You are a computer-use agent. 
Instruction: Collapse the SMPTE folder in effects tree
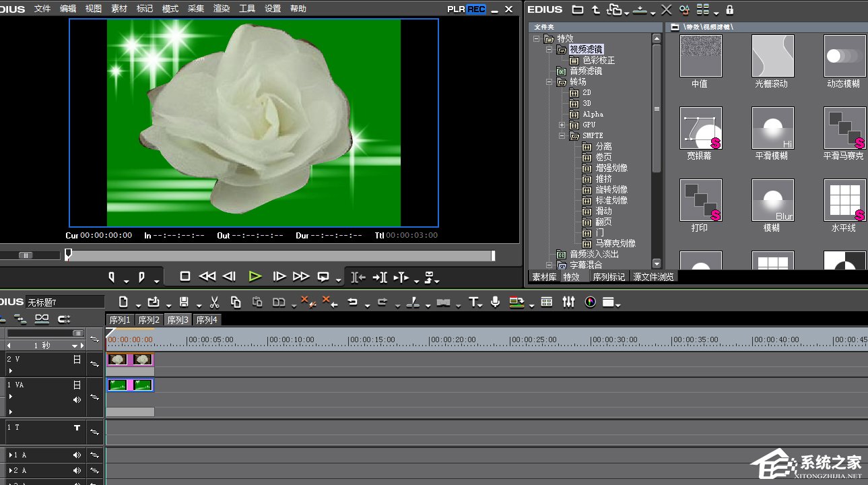(562, 136)
